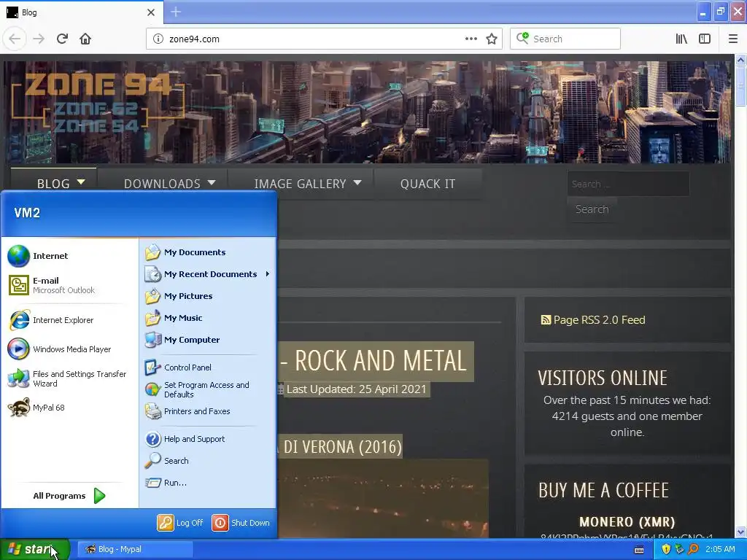Viewport: 747px width, 560px height.
Task: Expand My Recent Documents submenu
Action: click(x=207, y=274)
